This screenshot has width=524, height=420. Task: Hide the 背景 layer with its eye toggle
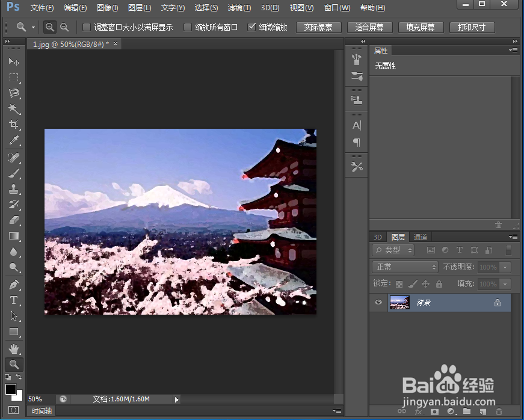pos(378,303)
